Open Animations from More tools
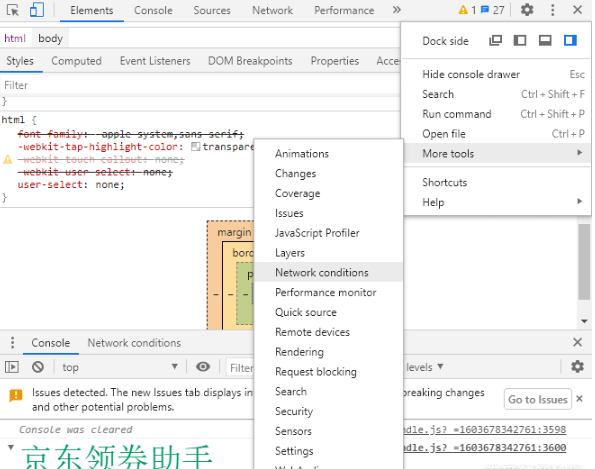This screenshot has height=469, width=595. [328, 153]
